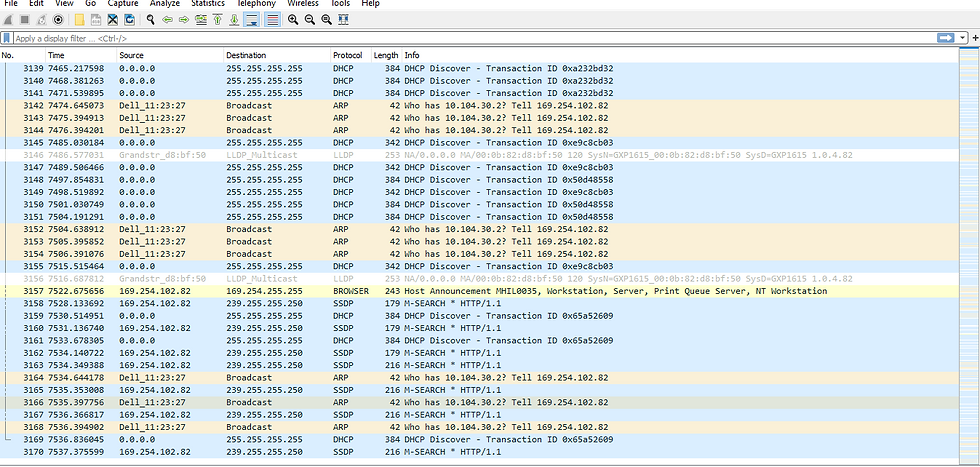Reset text to normal size
980x467 pixels.
pos(326,20)
